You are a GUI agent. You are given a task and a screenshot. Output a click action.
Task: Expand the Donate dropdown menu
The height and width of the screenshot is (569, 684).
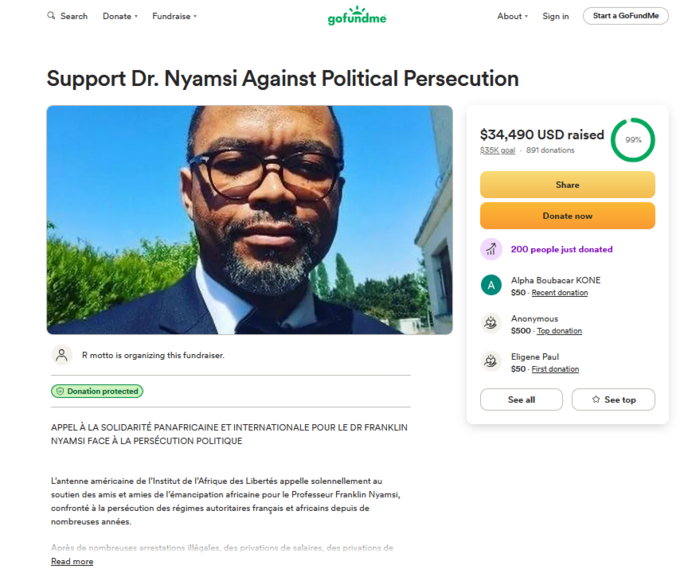(x=120, y=16)
